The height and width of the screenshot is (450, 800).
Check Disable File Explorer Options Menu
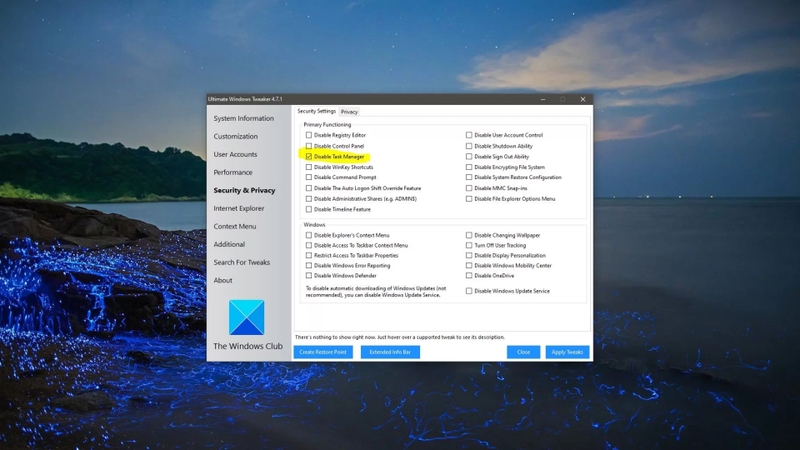coord(469,198)
